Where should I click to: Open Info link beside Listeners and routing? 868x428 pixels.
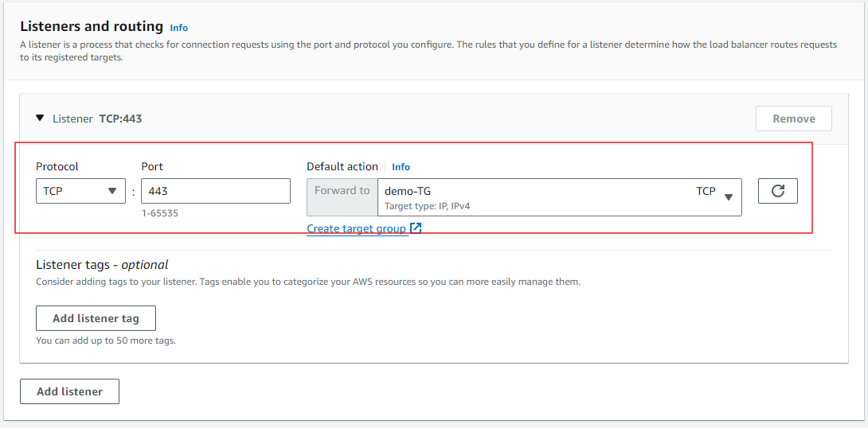[179, 28]
